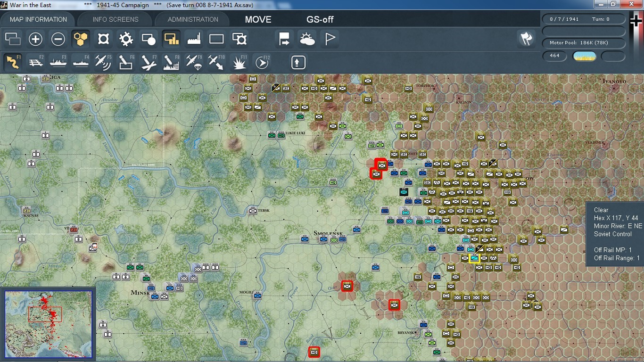Click the MOVE mode label
This screenshot has height=362, width=644.
[x=258, y=19]
